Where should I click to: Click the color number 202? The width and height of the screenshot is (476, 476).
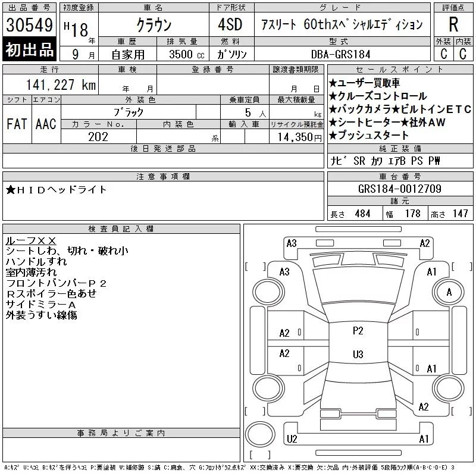tap(98, 137)
